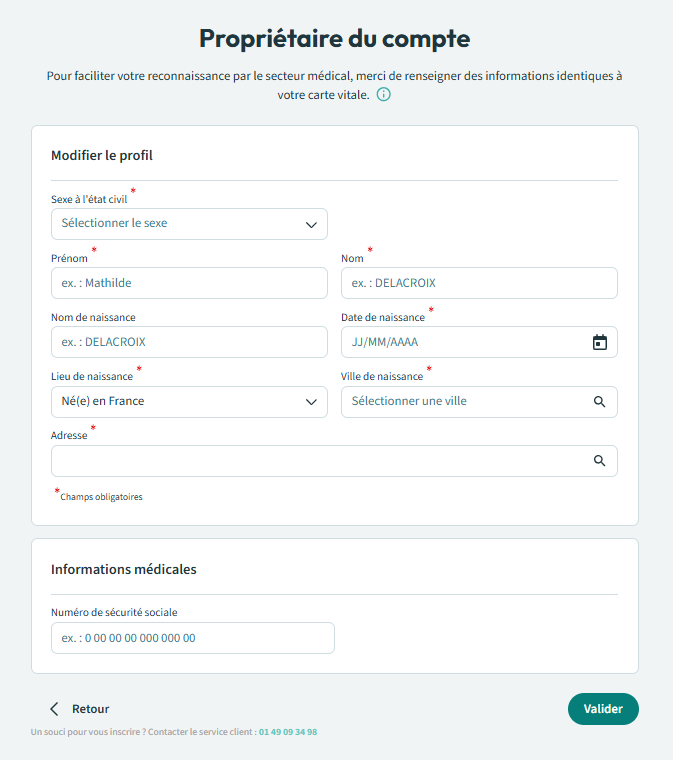Click the search magnifier in Adresse field
The image size is (673, 760).
pyautogui.click(x=599, y=461)
